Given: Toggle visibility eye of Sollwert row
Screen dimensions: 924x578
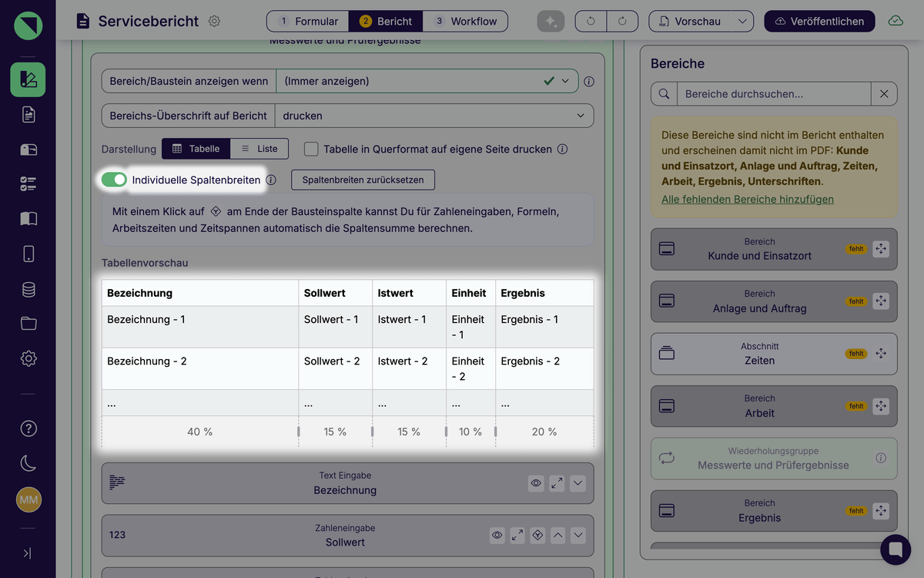Looking at the screenshot, I should click(x=497, y=535).
